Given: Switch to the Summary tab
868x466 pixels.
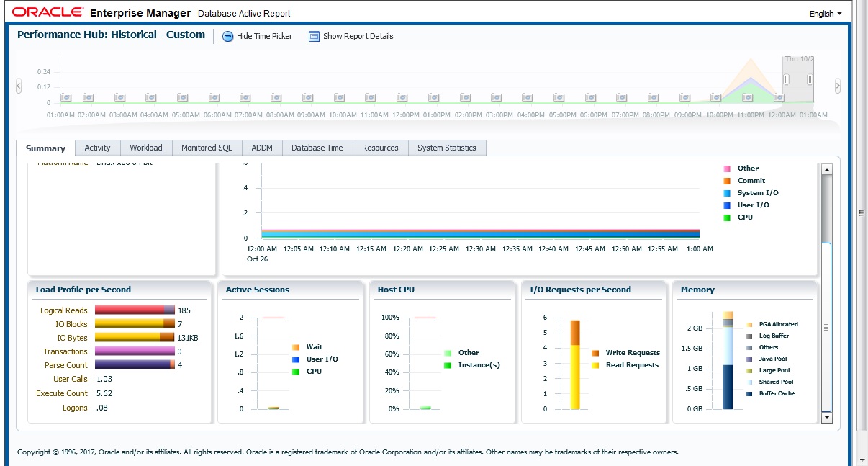Looking at the screenshot, I should point(45,148).
